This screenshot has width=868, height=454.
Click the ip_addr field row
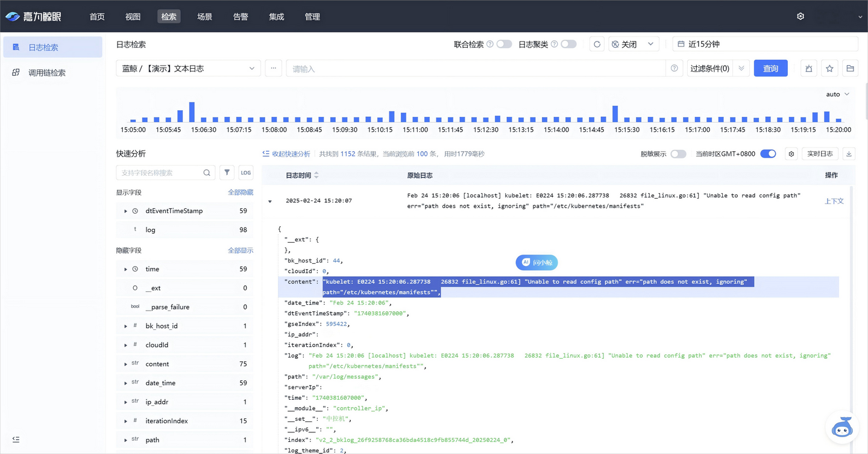click(x=184, y=402)
